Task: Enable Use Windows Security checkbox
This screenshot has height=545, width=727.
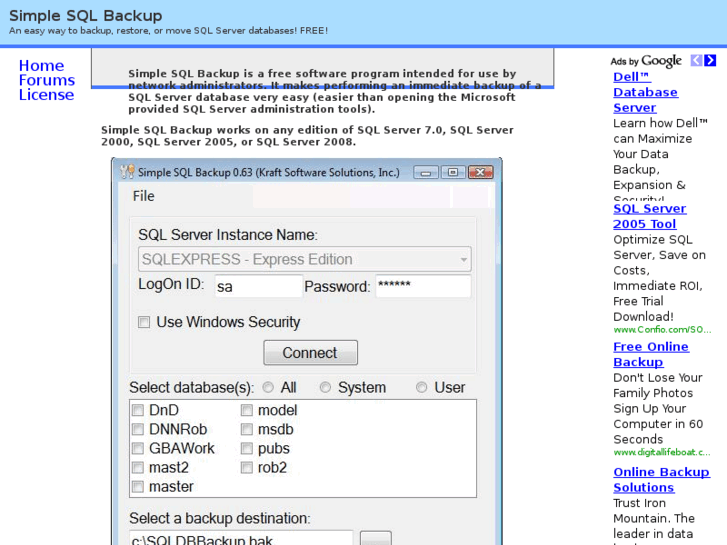Action: 144,322
